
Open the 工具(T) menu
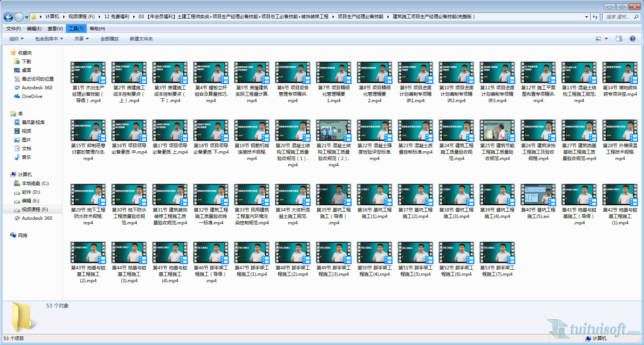point(76,29)
